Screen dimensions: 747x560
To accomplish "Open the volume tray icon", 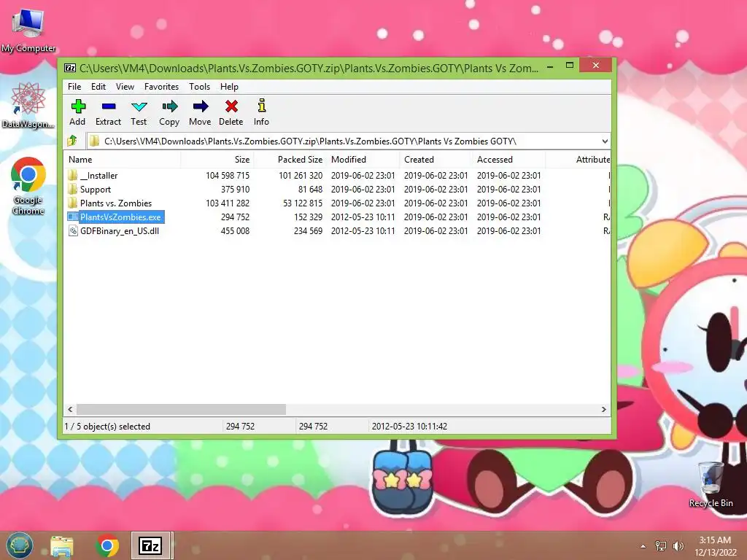I will point(678,546).
